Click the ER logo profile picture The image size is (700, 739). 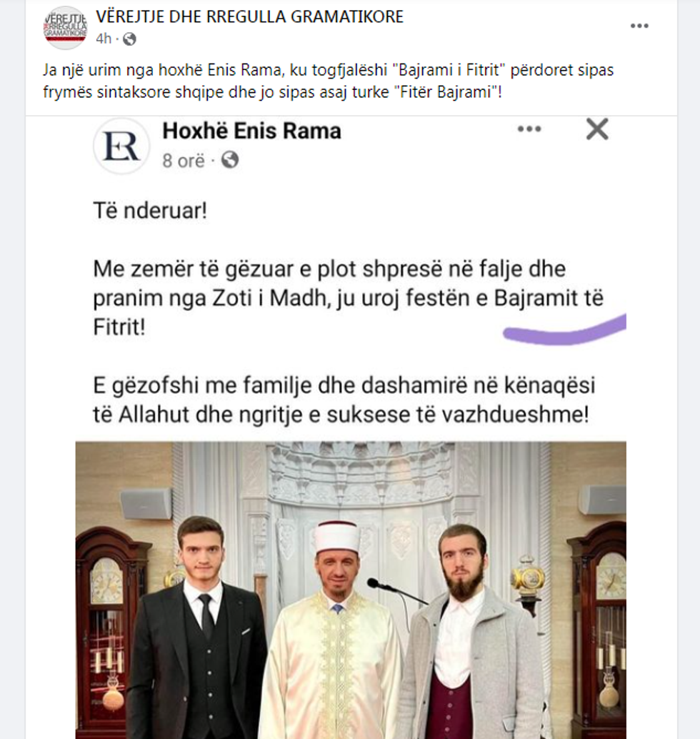pos(121,146)
